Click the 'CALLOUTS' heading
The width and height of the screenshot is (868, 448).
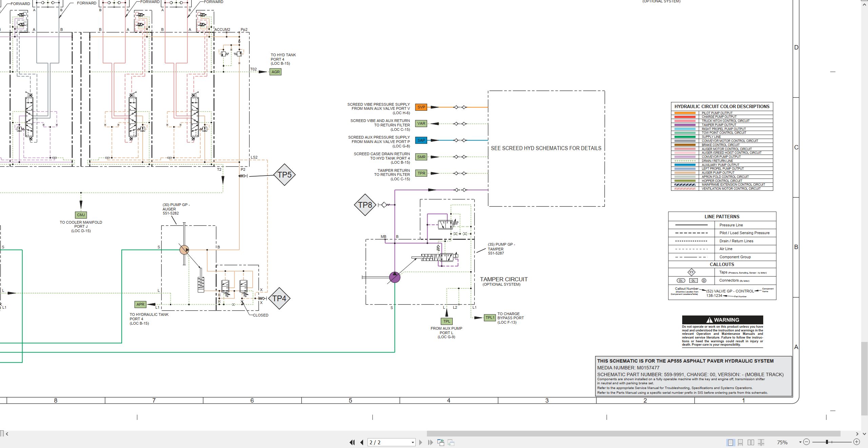(x=722, y=264)
